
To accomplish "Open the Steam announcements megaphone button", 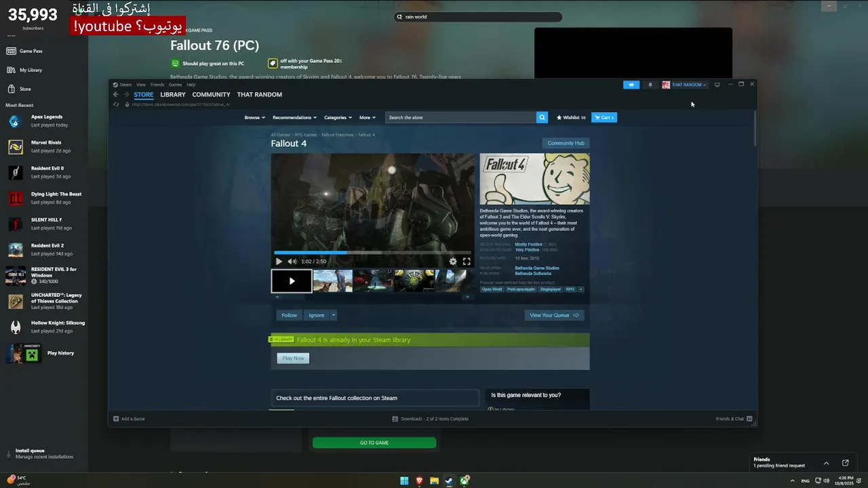I will pyautogui.click(x=631, y=85).
